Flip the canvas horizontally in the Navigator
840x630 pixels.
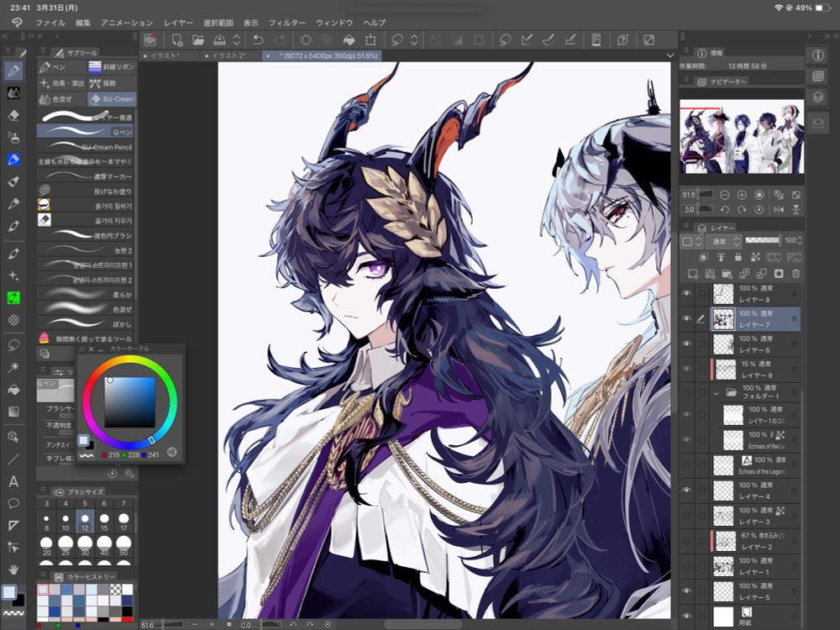coord(779,209)
